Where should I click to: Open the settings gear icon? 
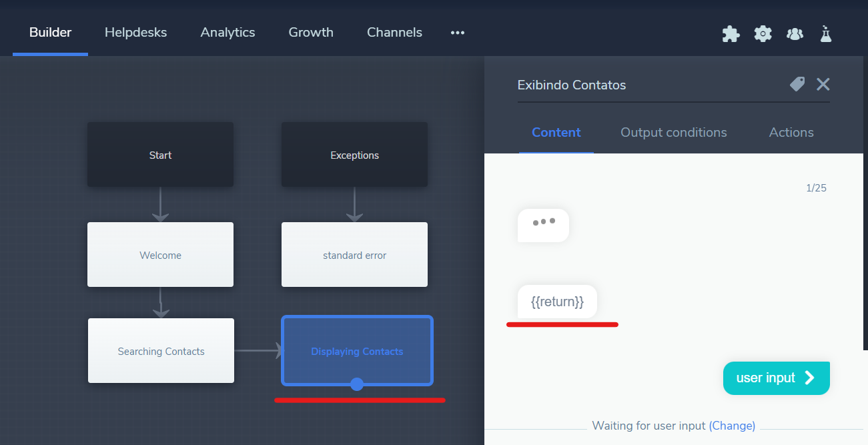tap(763, 33)
